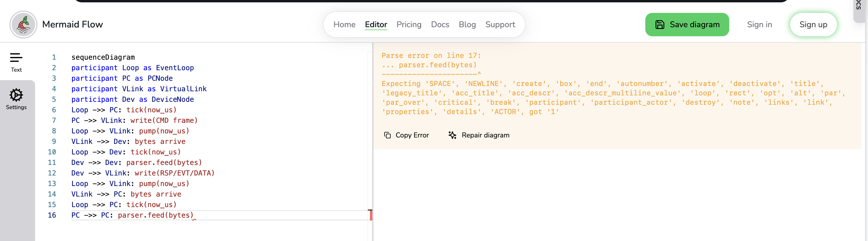
Task: Open the Docs link in navigation
Action: (440, 25)
